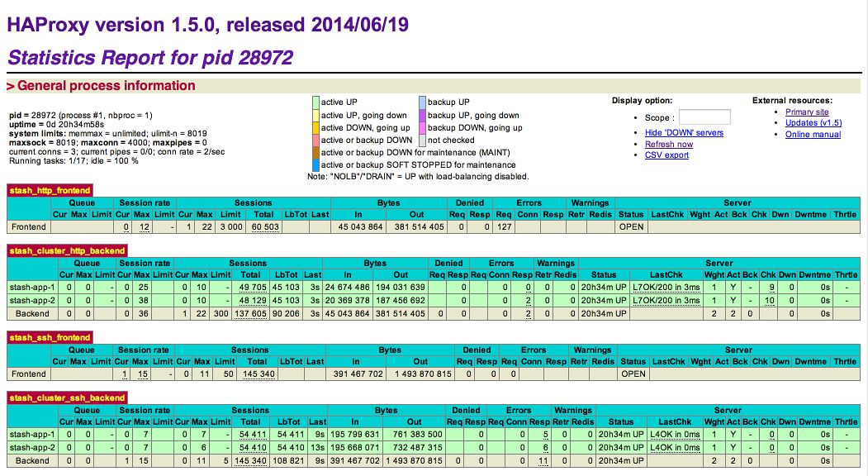Viewport: 868px width, 476px height.
Task: Click the active or backup DOWN swatch
Action: (x=316, y=140)
